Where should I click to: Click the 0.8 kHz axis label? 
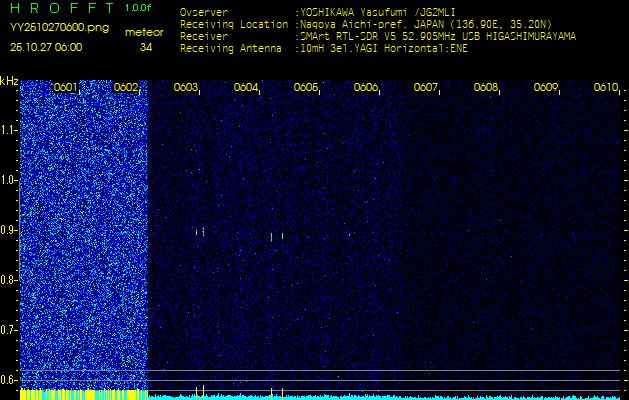8,280
